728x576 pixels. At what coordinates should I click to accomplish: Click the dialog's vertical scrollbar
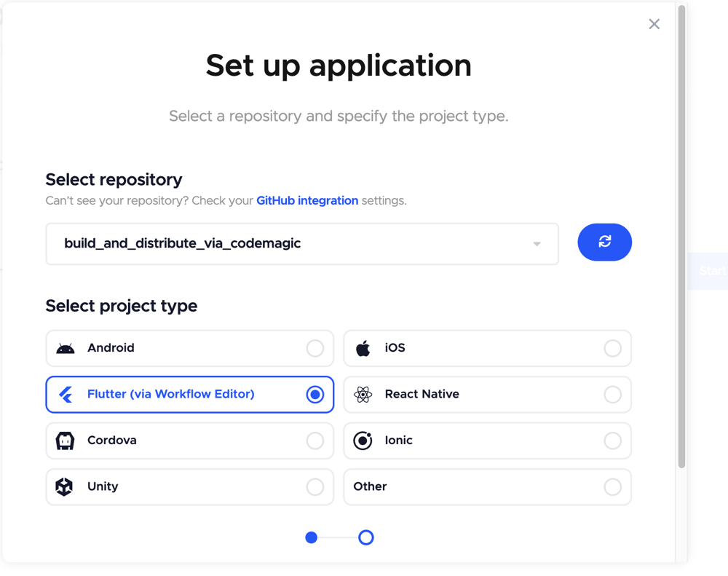click(x=681, y=237)
